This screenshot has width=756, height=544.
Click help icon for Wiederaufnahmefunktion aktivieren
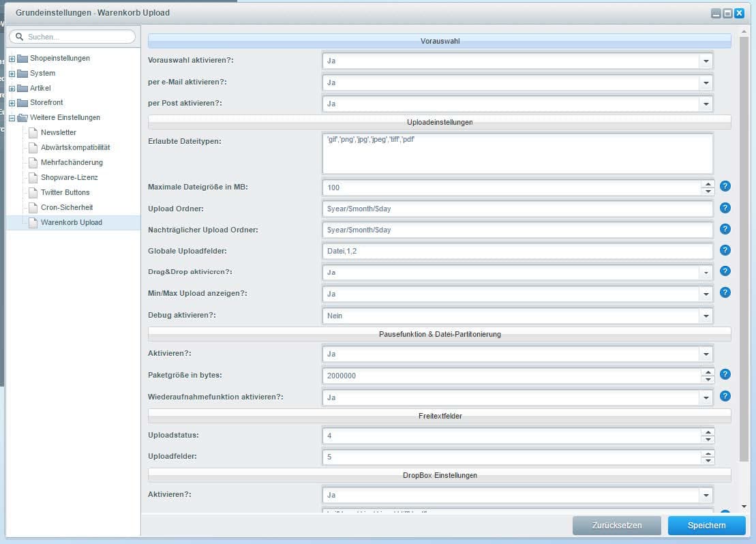pyautogui.click(x=725, y=396)
